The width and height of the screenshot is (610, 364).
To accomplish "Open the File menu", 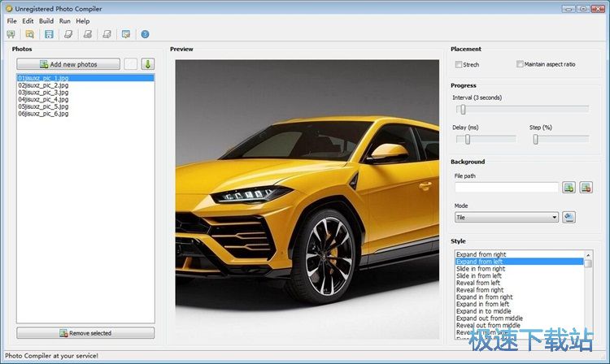I will pyautogui.click(x=11, y=21).
